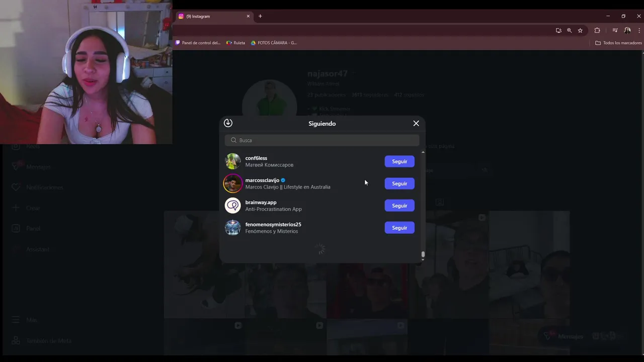Follow brainway.app with the Seguir button
Image resolution: width=644 pixels, height=362 pixels.
[x=399, y=206]
